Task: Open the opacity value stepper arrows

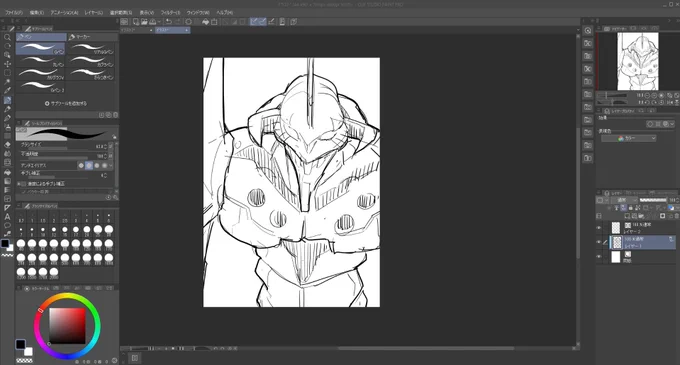Action: tap(105, 156)
